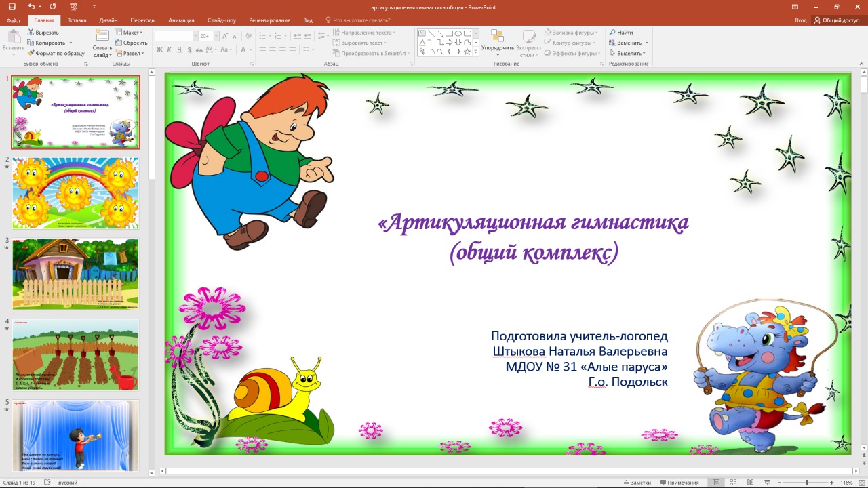Screen dimensions: 868x488
Task: Apply bold formatting in the Font group
Action: coord(160,49)
